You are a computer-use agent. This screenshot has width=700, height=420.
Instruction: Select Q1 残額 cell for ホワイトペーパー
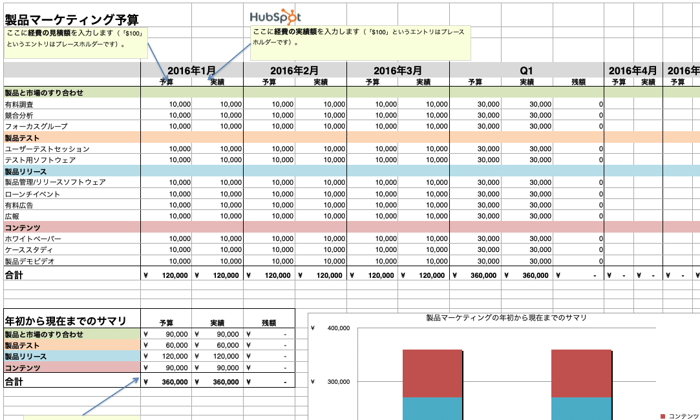click(579, 239)
